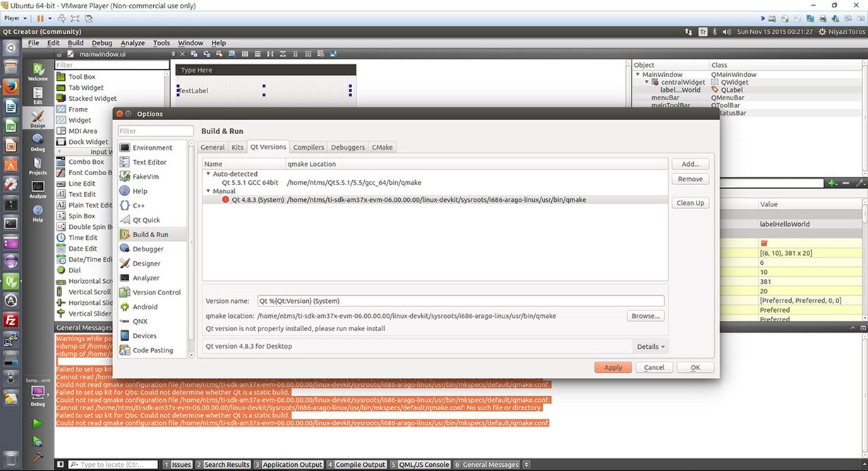Click the Apply button
The width and height of the screenshot is (868, 471).
[x=613, y=367]
